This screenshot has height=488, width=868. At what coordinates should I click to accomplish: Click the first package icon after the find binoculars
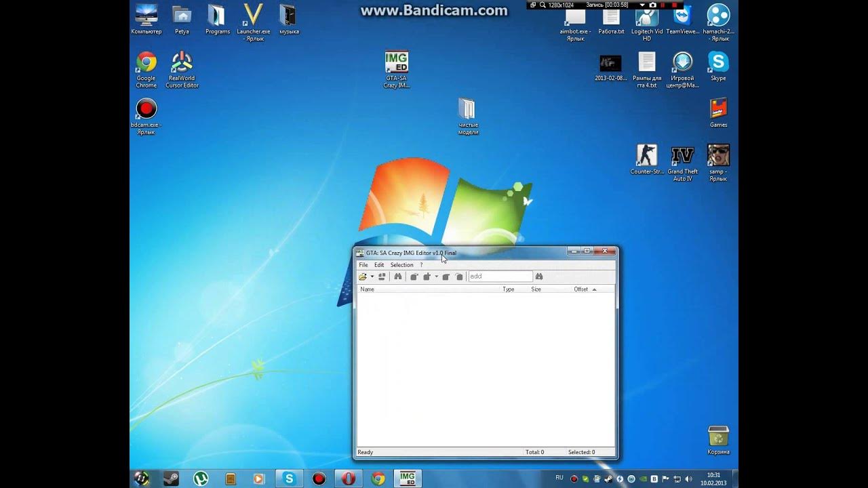tap(414, 277)
